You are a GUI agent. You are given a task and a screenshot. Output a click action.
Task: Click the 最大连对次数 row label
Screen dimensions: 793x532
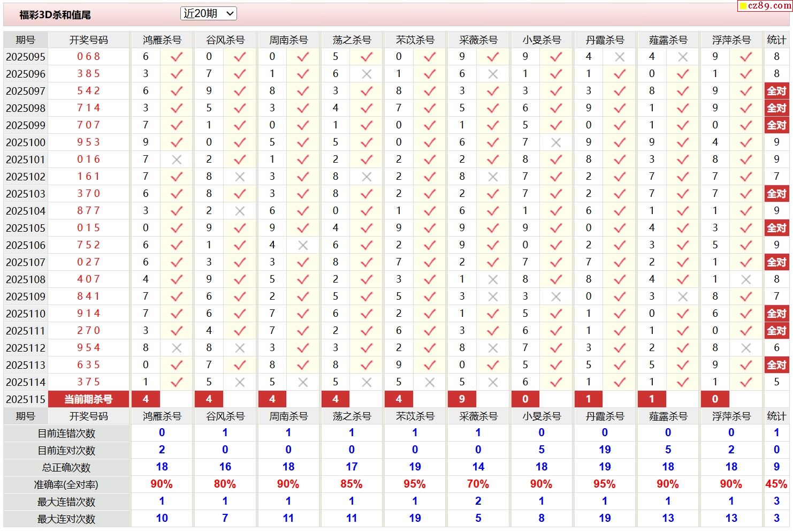point(66,519)
